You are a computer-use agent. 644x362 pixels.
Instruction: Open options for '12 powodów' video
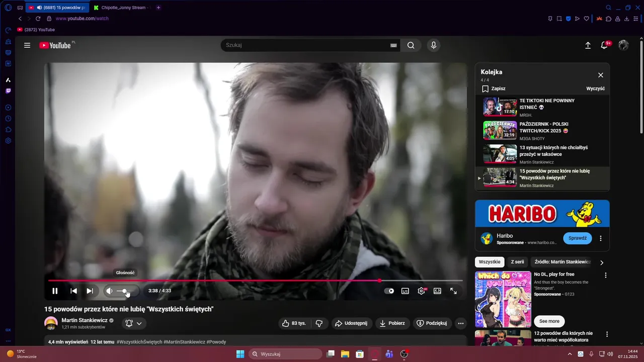click(x=607, y=334)
